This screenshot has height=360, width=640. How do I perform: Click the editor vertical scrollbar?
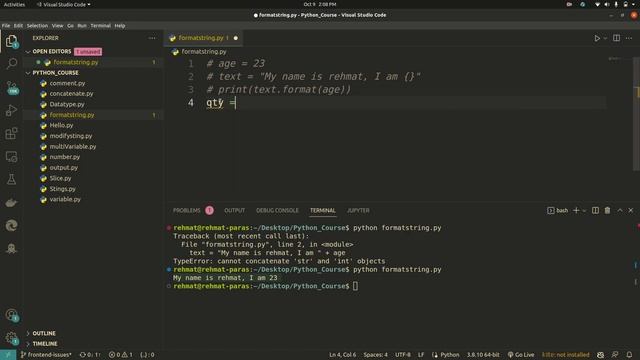point(636,114)
